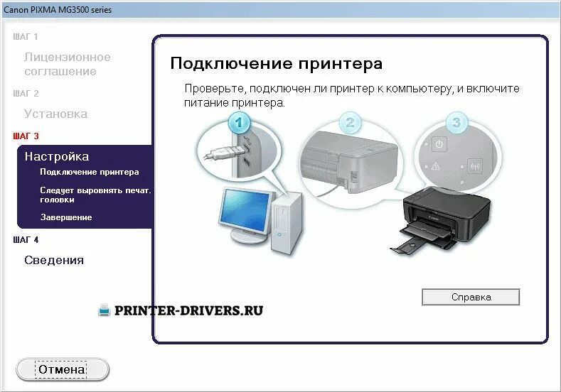561x392 pixels.
Task: Click the warning triangle icon in illustration
Action: [435, 166]
